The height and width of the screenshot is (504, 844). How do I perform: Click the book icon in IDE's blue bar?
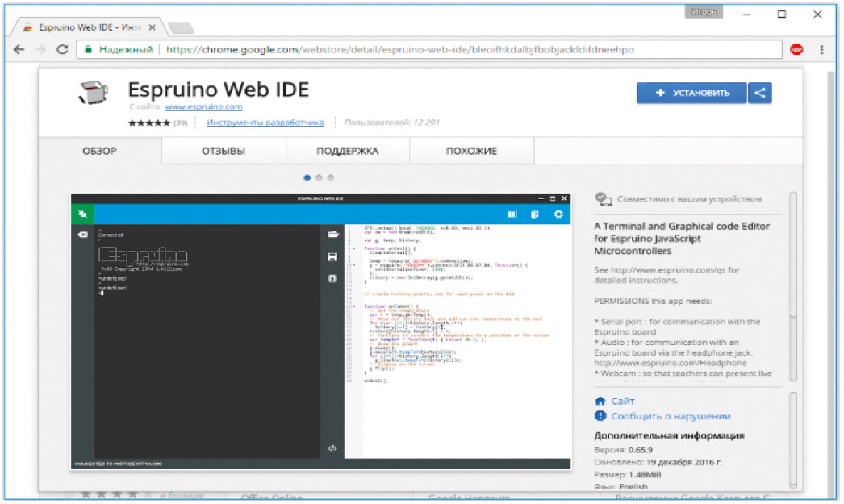pos(512,214)
